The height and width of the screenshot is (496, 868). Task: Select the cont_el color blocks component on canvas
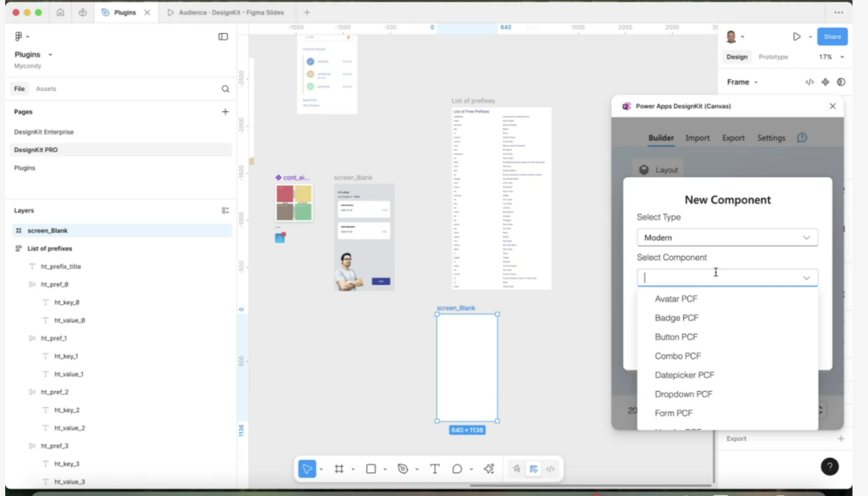tap(294, 203)
